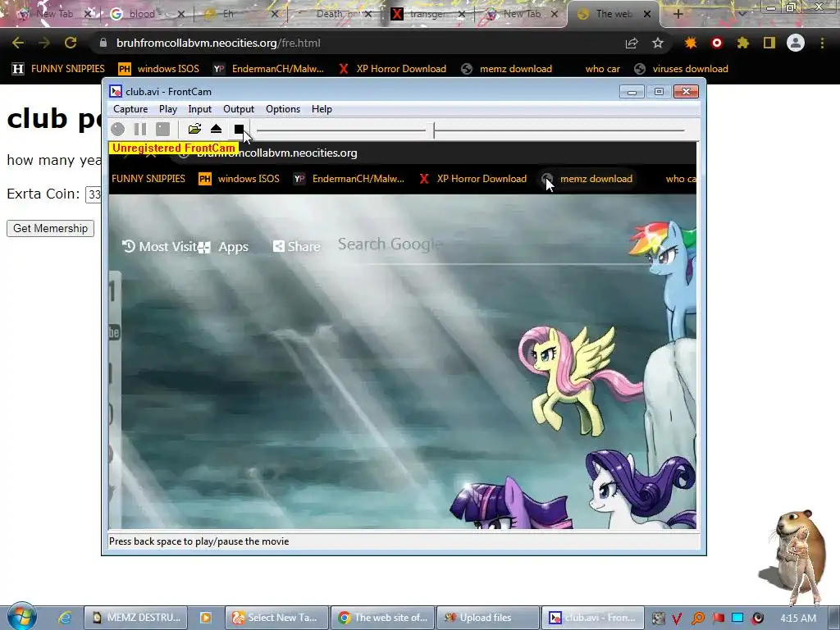
Task: Open the Capture menu in FrontCam
Action: (x=130, y=109)
